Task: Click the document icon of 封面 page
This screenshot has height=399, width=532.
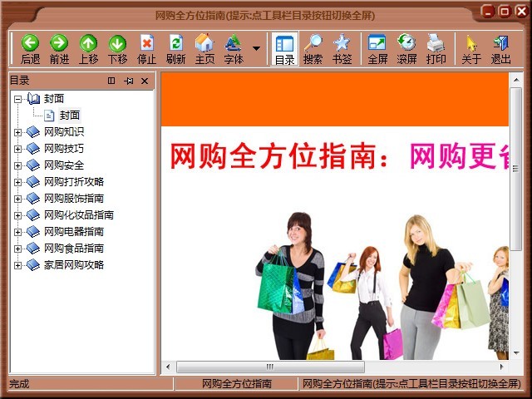Action: (x=49, y=116)
